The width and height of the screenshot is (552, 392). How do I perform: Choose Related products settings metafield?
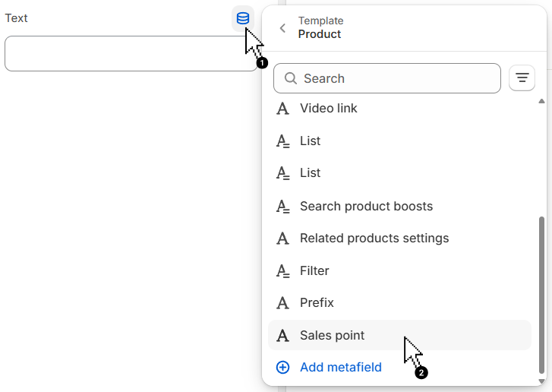tap(374, 239)
